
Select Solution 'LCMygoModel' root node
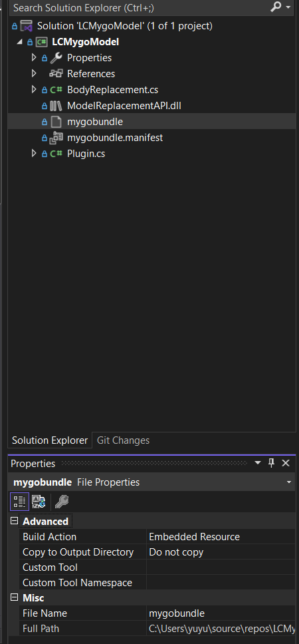(125, 27)
